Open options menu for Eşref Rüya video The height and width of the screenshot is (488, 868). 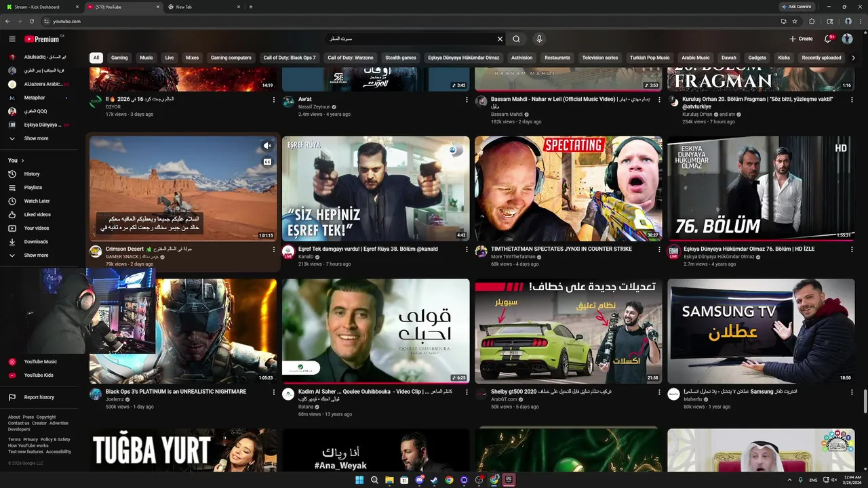tap(467, 249)
